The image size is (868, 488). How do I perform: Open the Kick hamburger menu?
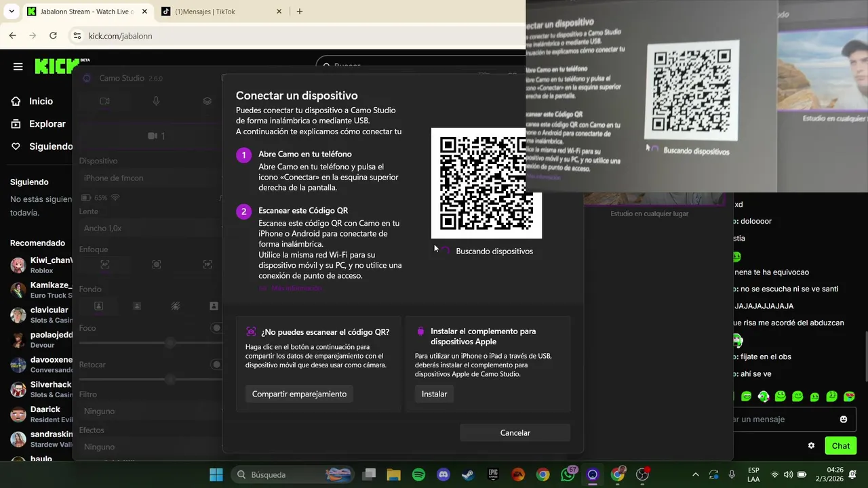click(x=18, y=66)
